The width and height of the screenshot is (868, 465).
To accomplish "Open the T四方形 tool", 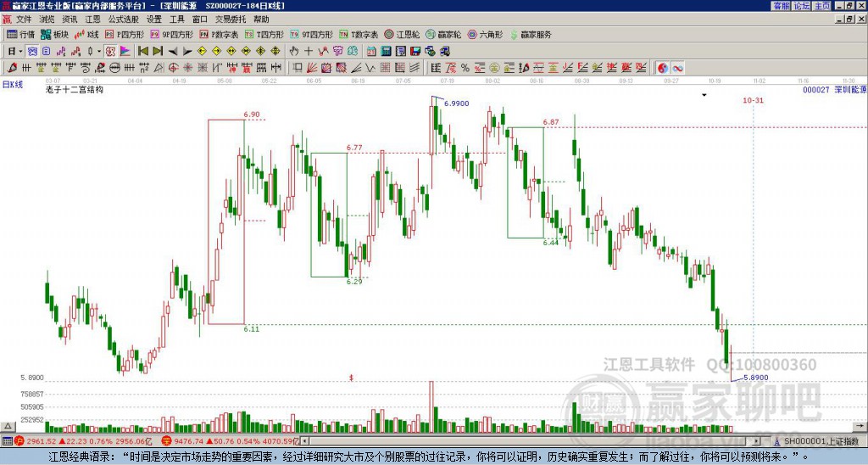I will click(264, 34).
